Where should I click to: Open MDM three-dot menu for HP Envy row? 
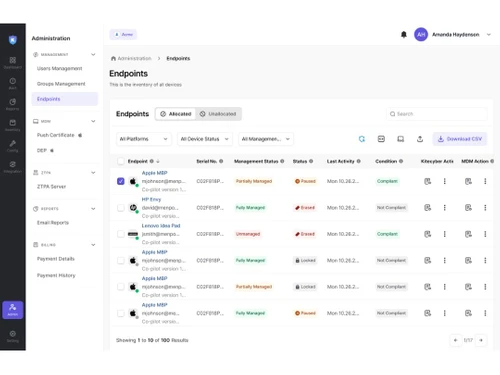(485, 208)
